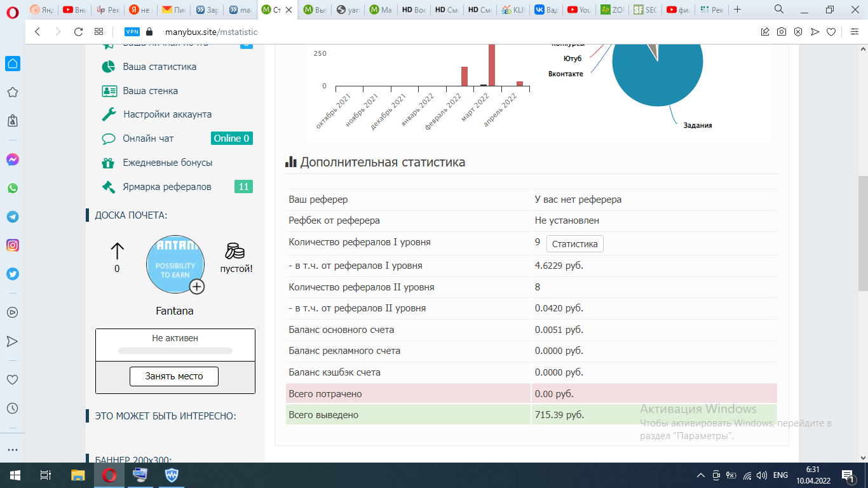This screenshot has width=868, height=488.
Task: Open the snapshot camera tool
Action: coord(782,32)
